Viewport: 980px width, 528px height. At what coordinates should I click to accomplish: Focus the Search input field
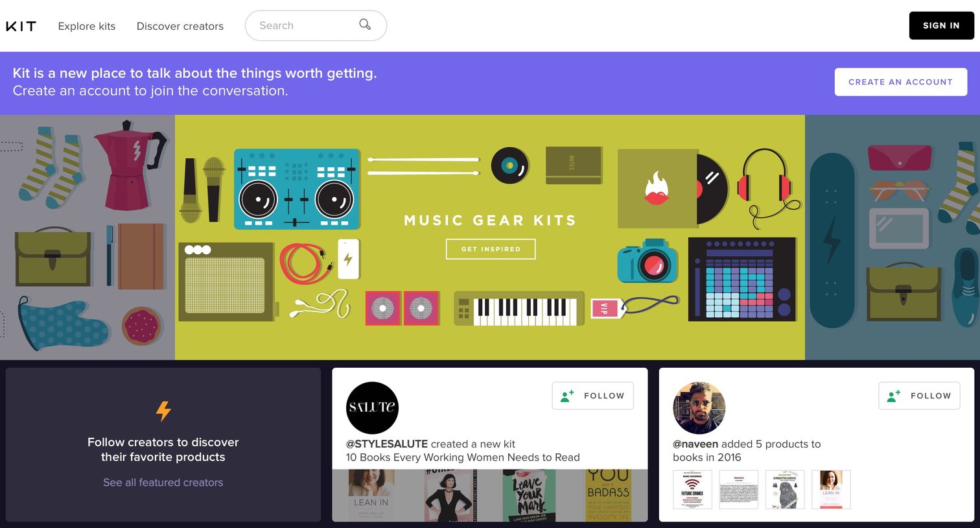(x=316, y=25)
